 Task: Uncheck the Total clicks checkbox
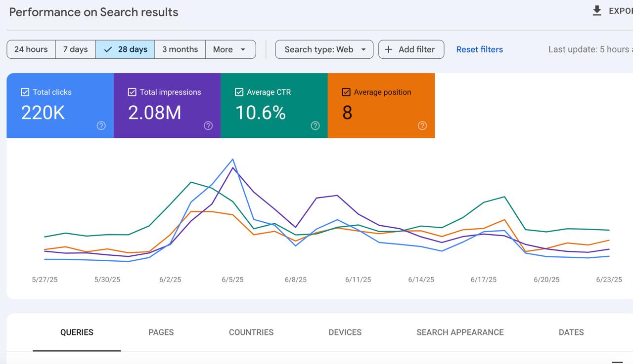[x=25, y=92]
